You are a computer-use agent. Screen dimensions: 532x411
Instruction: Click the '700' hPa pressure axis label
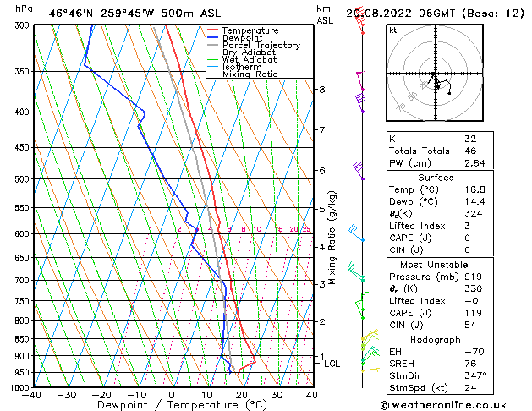(24, 281)
